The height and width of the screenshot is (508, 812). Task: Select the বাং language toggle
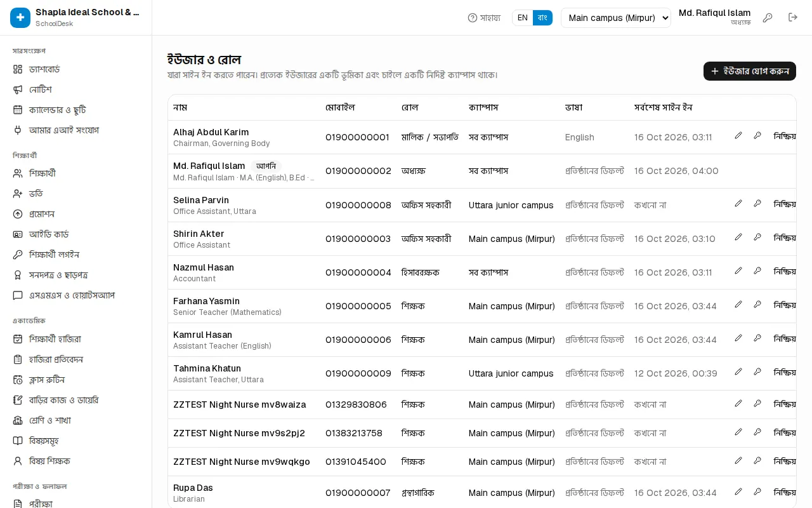(542, 18)
